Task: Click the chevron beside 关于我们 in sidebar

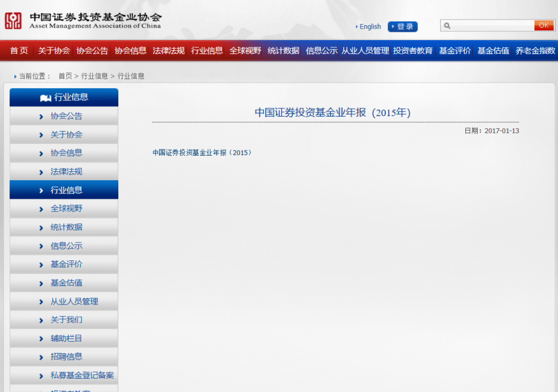Action: tap(41, 321)
